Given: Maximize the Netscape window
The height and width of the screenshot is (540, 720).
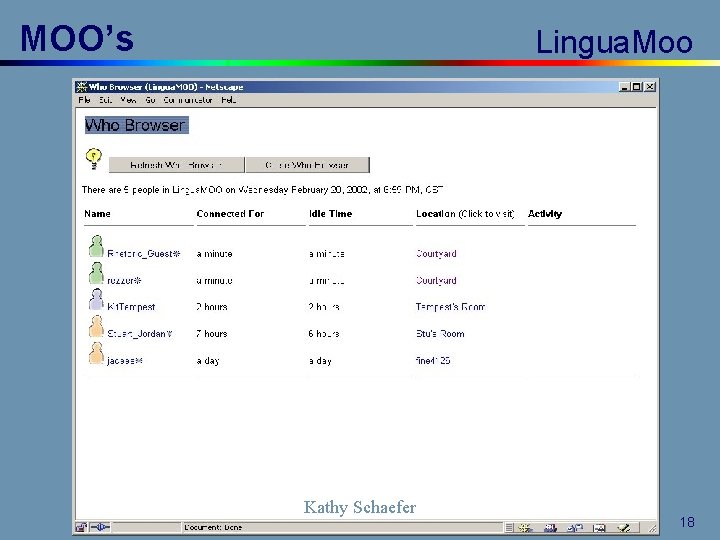Looking at the screenshot, I should [x=636, y=87].
